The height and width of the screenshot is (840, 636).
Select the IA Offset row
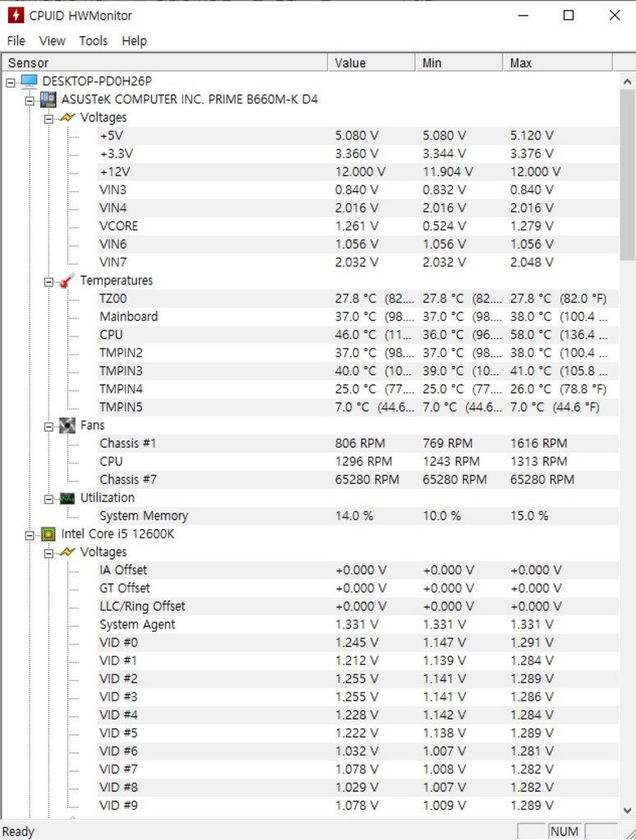358,571
